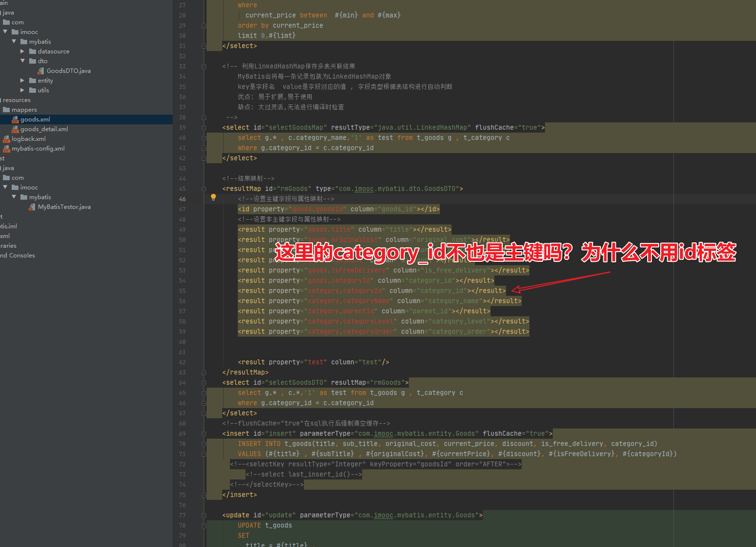Collapse the imooc folder under main java

coord(5,32)
